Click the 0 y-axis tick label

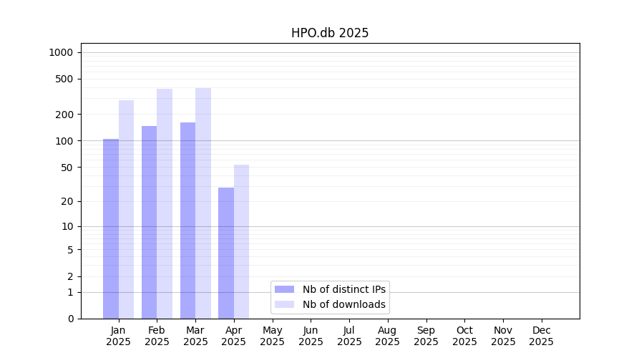pos(70,319)
